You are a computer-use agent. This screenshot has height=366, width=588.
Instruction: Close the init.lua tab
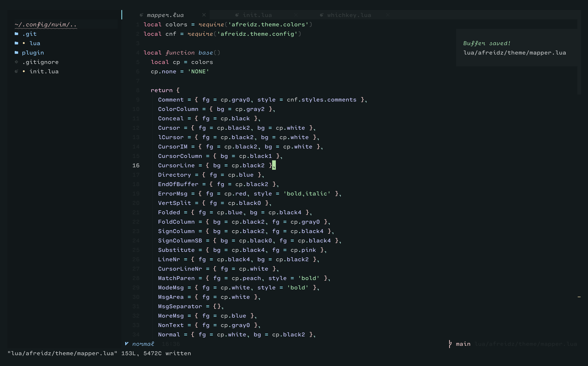296,15
